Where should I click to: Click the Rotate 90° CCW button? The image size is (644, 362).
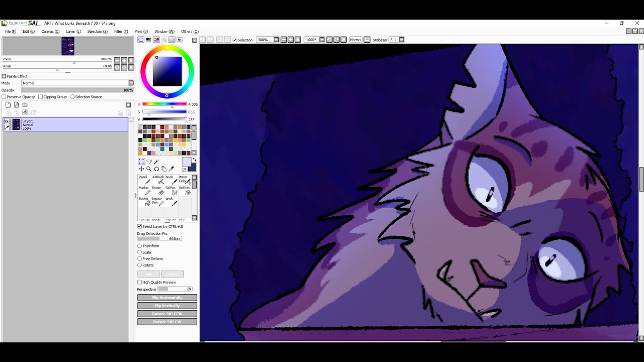[167, 314]
